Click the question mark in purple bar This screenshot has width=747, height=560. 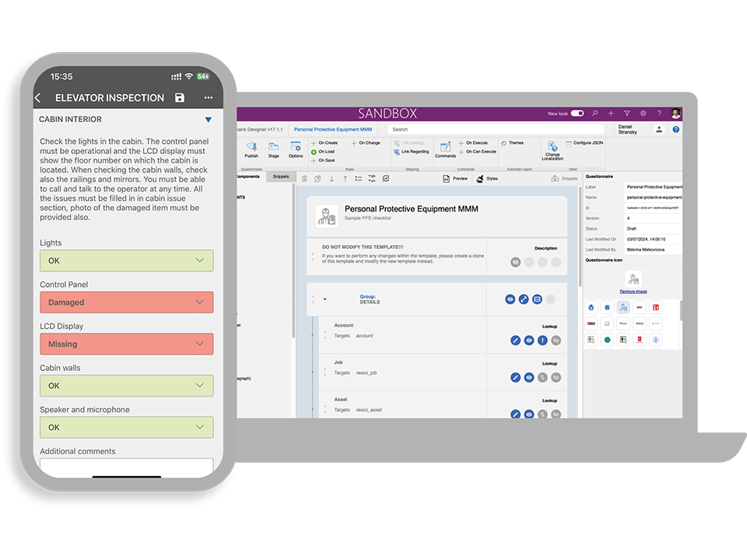tap(659, 114)
